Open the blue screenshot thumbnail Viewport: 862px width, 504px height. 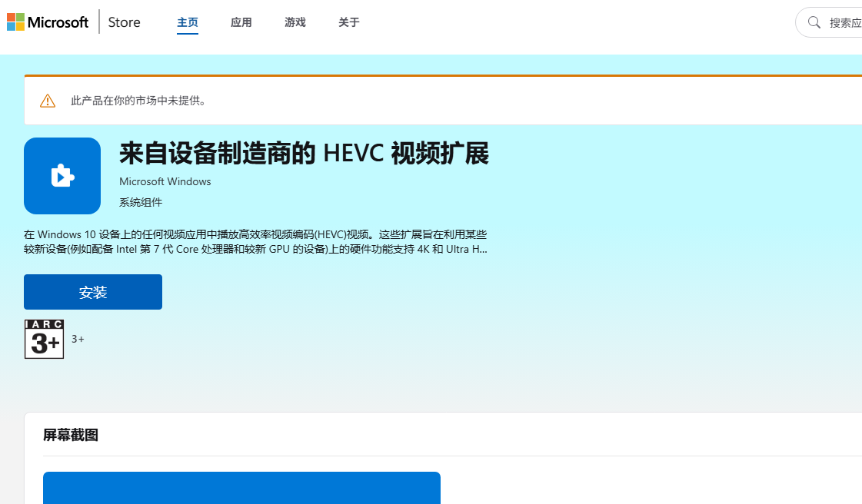coord(242,488)
